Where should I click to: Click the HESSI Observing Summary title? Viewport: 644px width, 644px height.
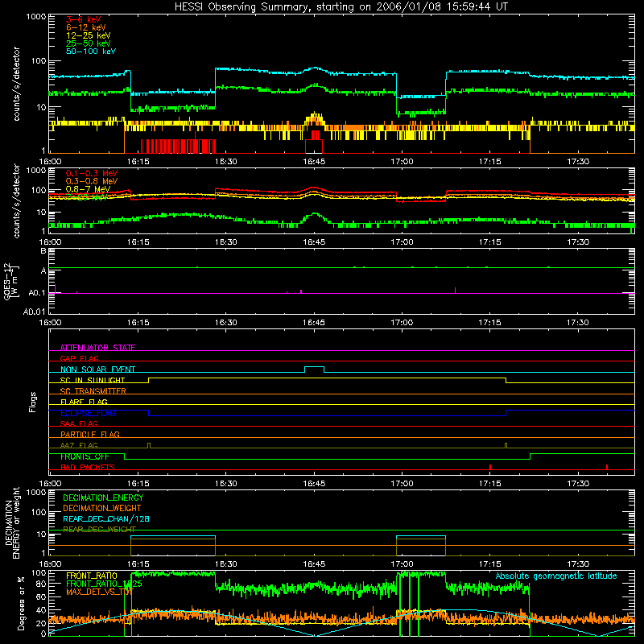coord(341,6)
